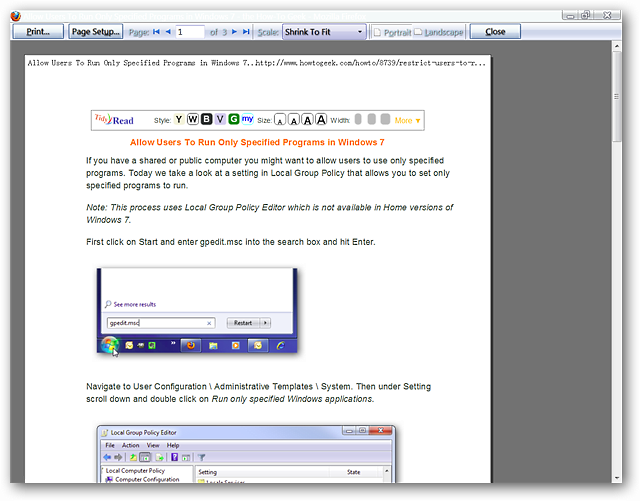Click the orange article title heading
The height and width of the screenshot is (501, 640).
click(x=257, y=142)
